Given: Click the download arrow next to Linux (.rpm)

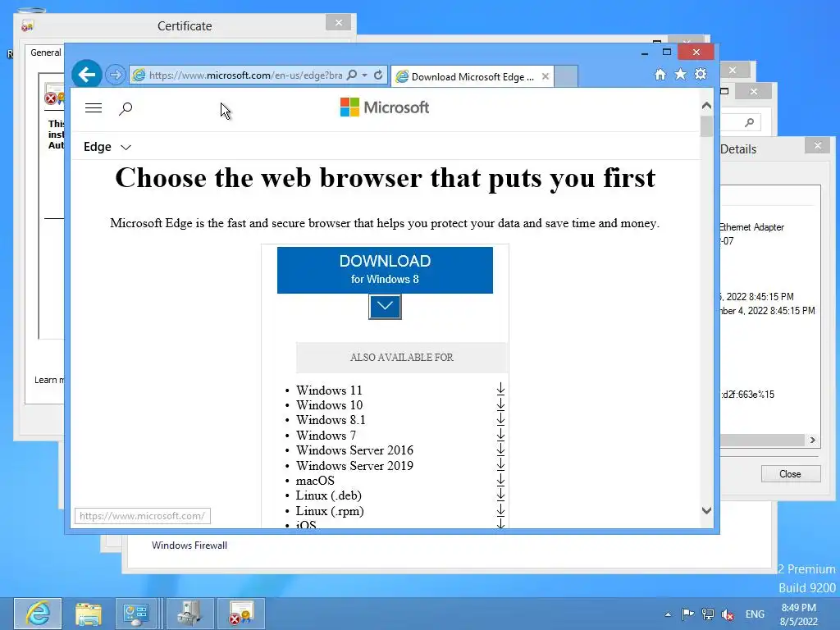Looking at the screenshot, I should click(500, 510).
